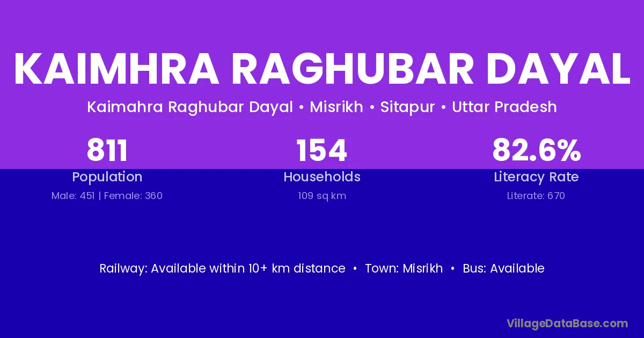Select Sitapur district in the subtitle
The image size is (644, 338).
407,107
